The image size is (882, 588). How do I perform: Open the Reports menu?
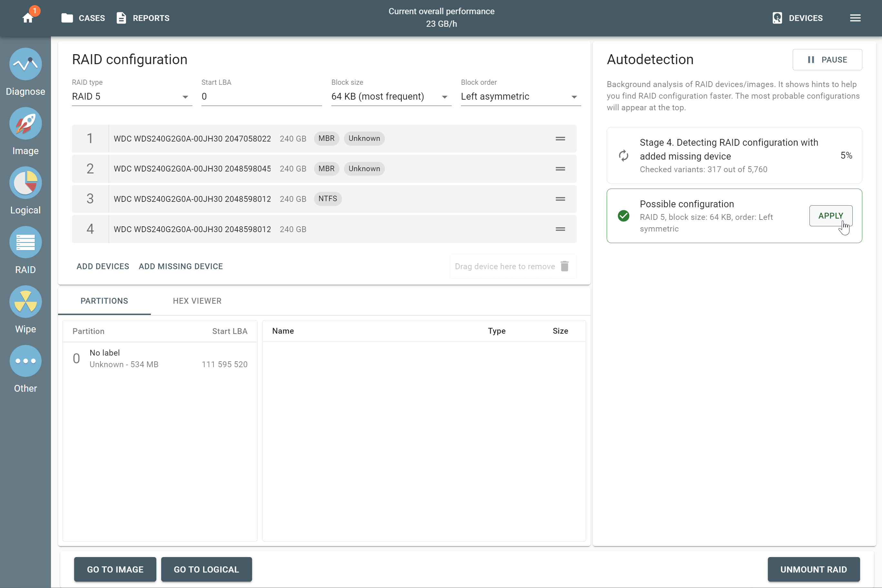click(x=143, y=18)
